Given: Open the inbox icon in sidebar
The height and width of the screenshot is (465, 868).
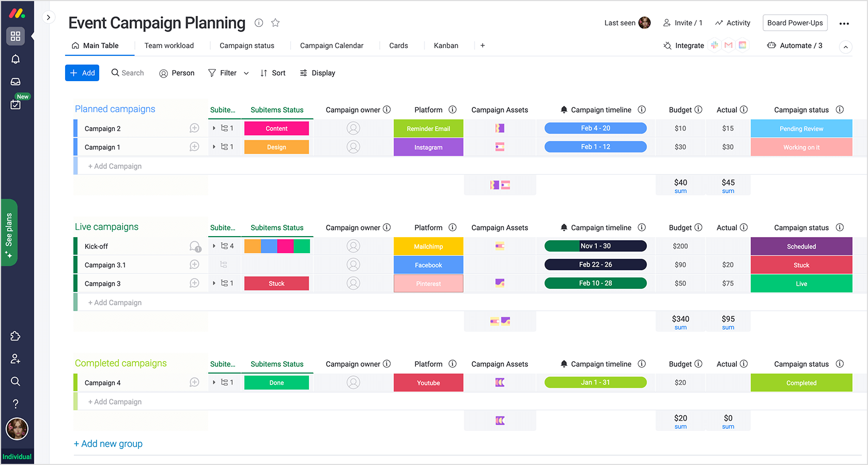Looking at the screenshot, I should tap(16, 82).
